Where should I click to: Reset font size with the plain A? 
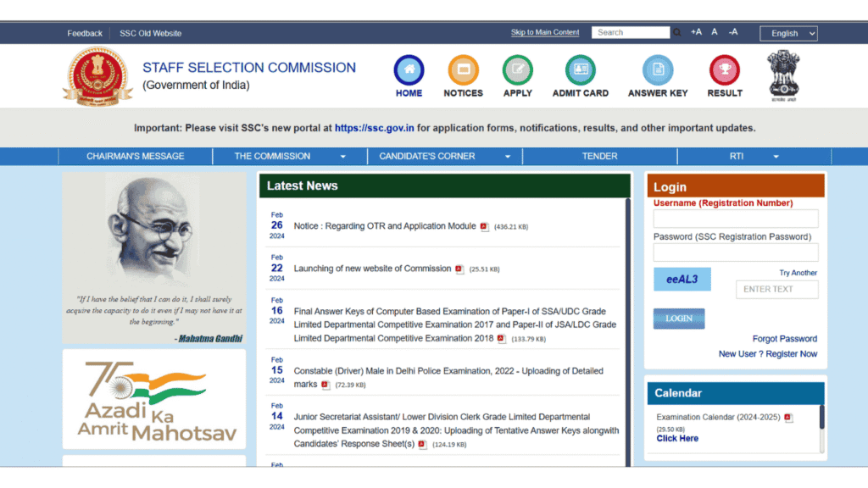pyautogui.click(x=715, y=32)
